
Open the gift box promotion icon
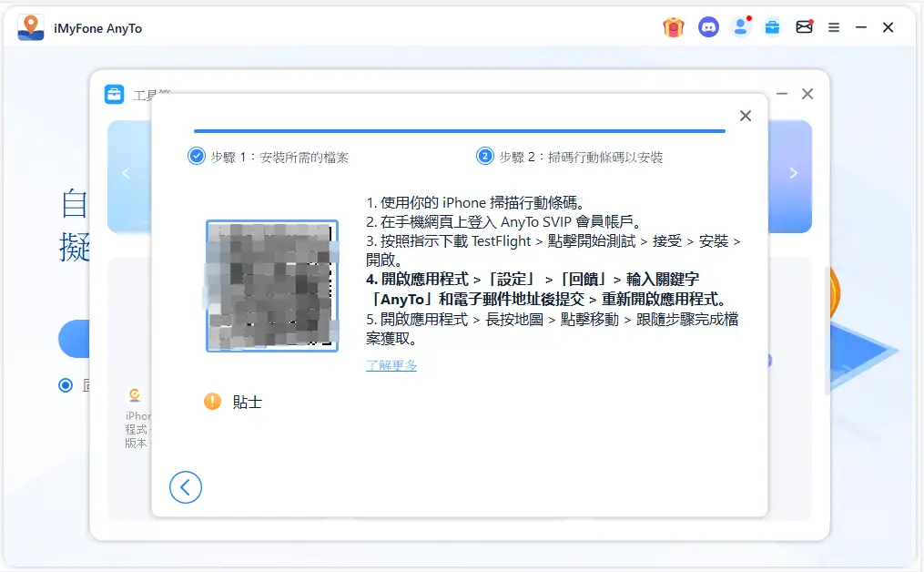click(673, 27)
